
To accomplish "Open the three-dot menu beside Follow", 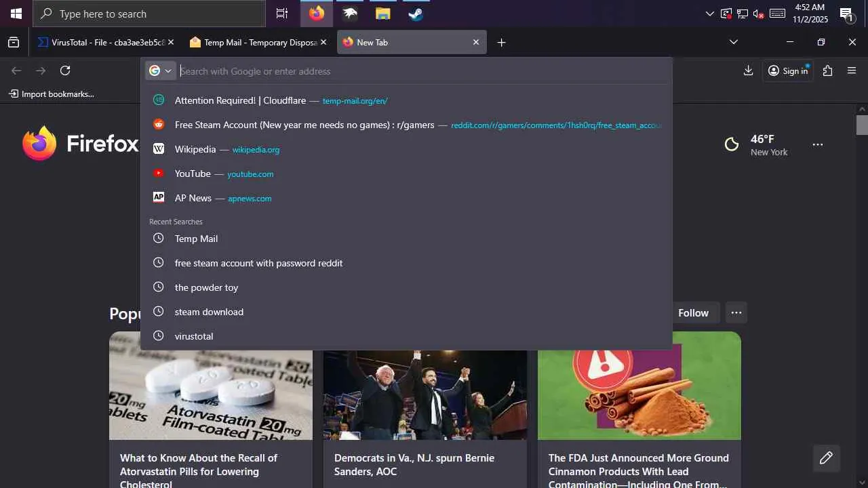I will (x=736, y=312).
